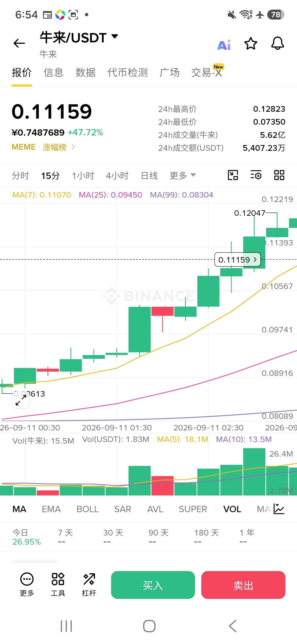The image size is (297, 644).
Task: Open the chart drawing tools icon
Action: (x=233, y=175)
